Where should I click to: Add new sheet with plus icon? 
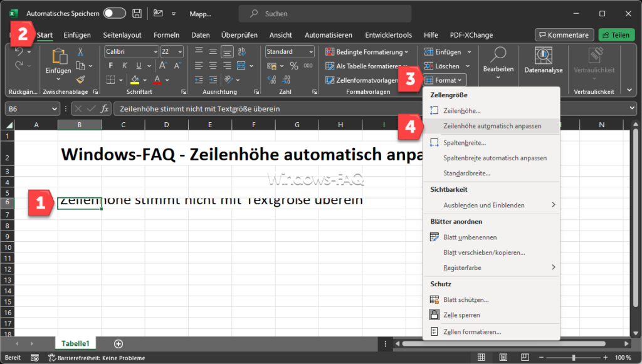pos(118,343)
